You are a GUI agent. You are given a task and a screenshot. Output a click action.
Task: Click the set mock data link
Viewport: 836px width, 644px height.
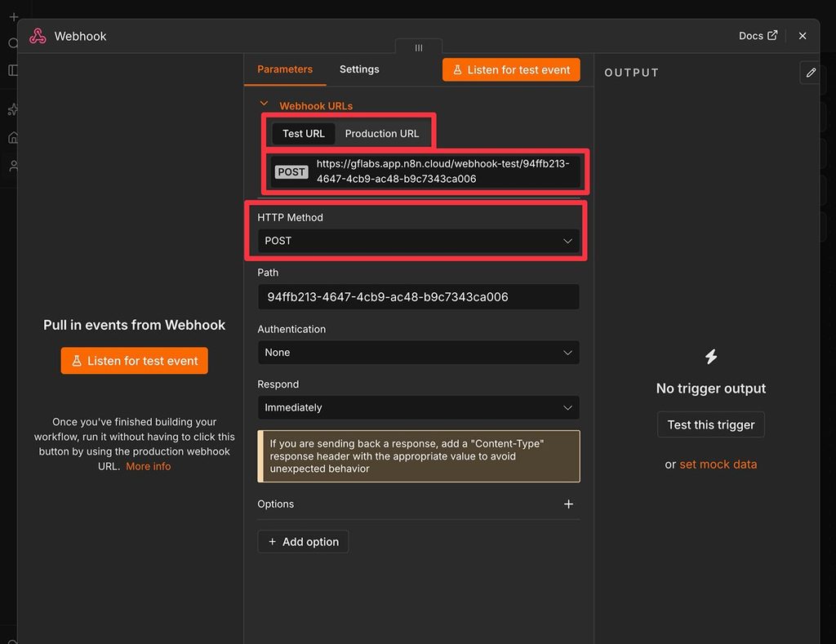coord(718,464)
